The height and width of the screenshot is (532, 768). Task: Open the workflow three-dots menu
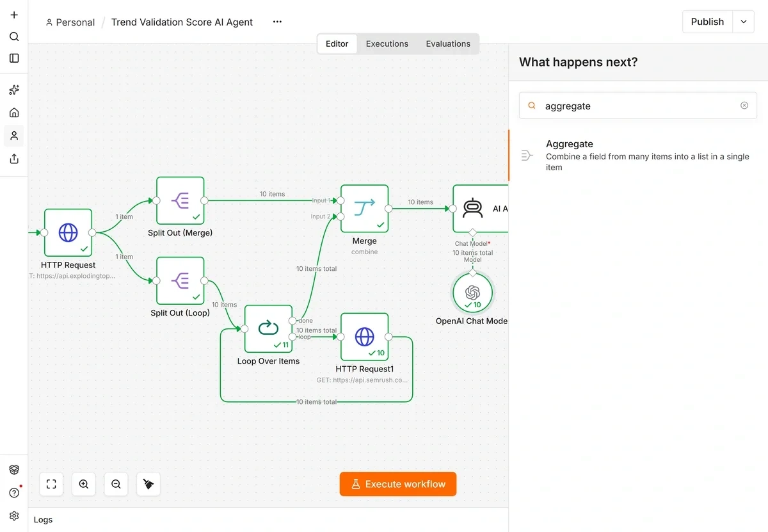(277, 22)
